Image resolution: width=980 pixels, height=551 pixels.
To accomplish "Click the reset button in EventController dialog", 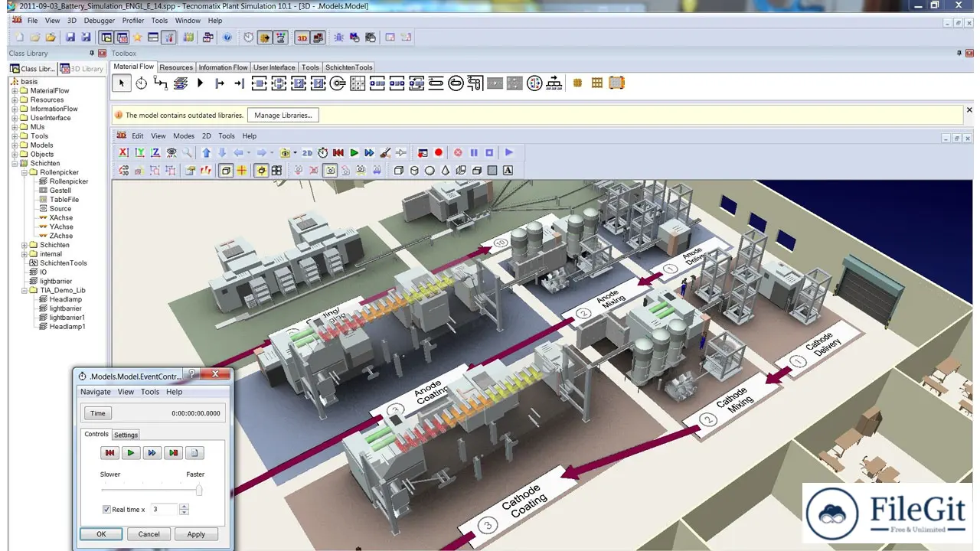I will tap(109, 453).
